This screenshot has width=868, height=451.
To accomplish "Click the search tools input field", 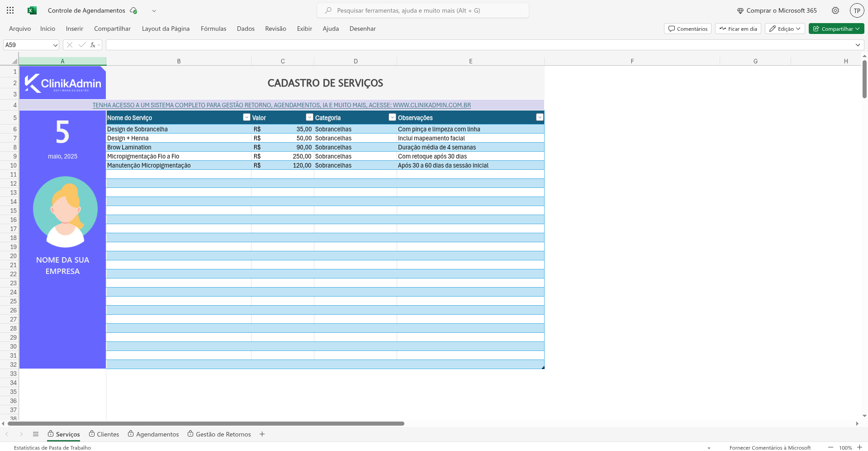I will pos(423,10).
